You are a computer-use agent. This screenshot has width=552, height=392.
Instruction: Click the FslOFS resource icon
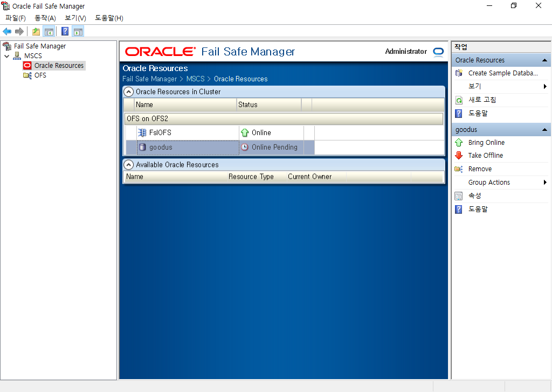tap(142, 132)
